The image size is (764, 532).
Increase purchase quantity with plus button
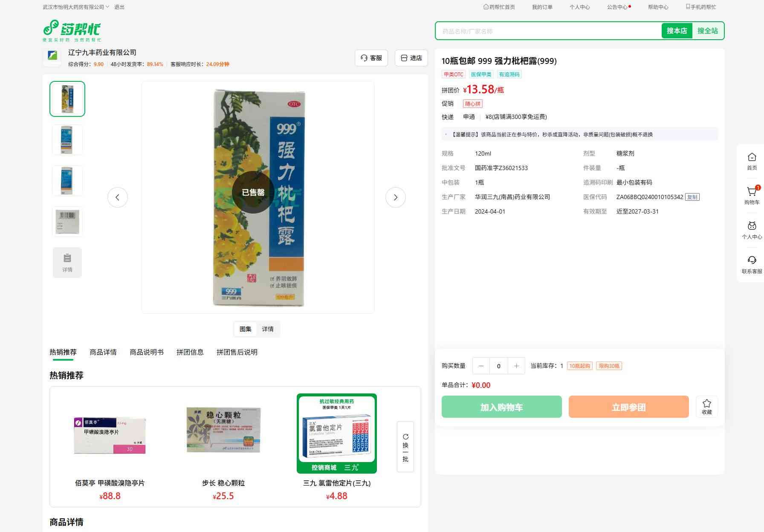(x=516, y=366)
